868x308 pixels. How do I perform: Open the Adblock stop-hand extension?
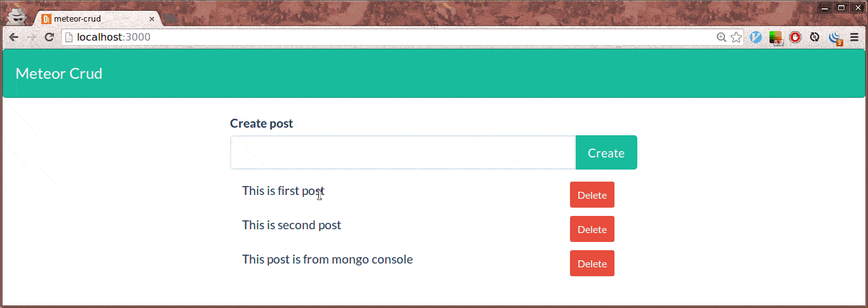pos(796,37)
